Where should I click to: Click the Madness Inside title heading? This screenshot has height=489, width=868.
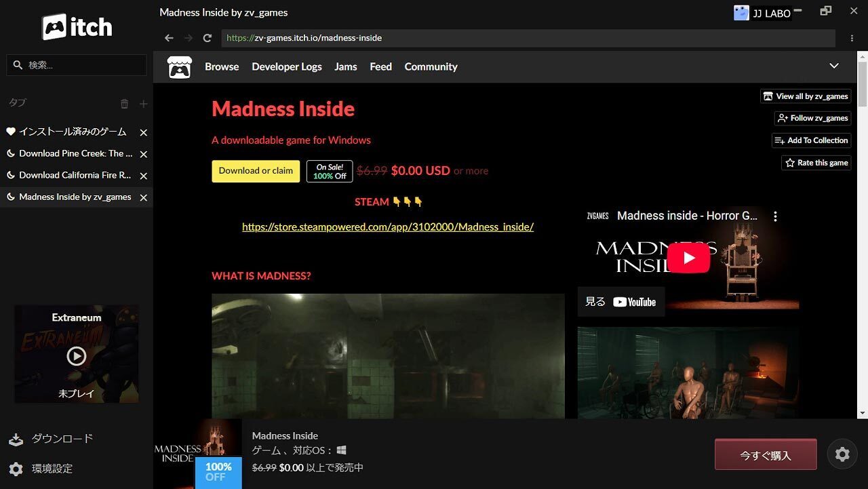pyautogui.click(x=283, y=109)
